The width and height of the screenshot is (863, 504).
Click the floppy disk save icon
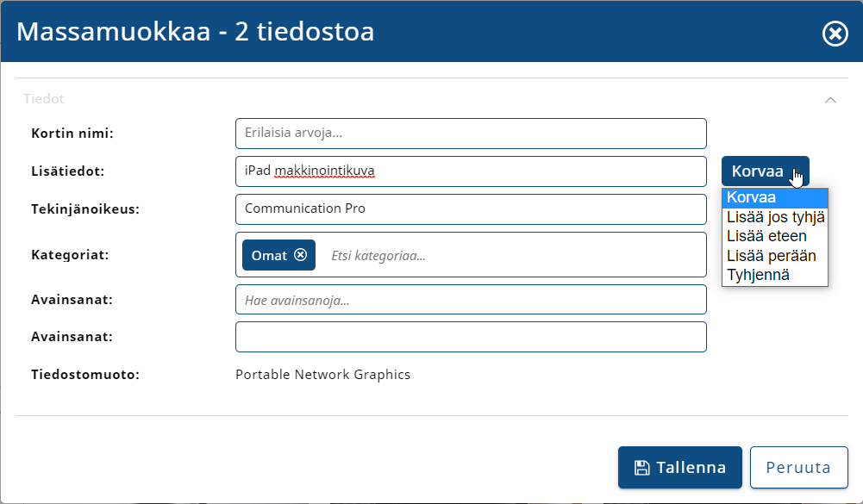[x=641, y=468]
